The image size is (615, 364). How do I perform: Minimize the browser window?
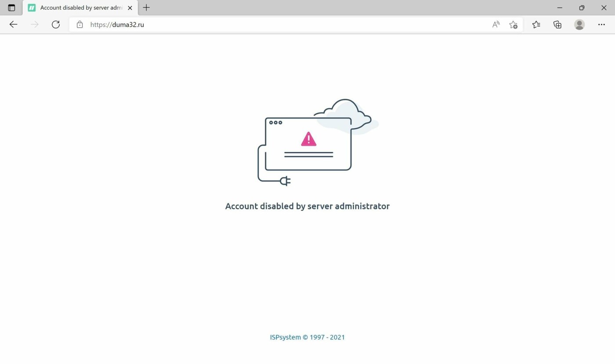tap(560, 7)
